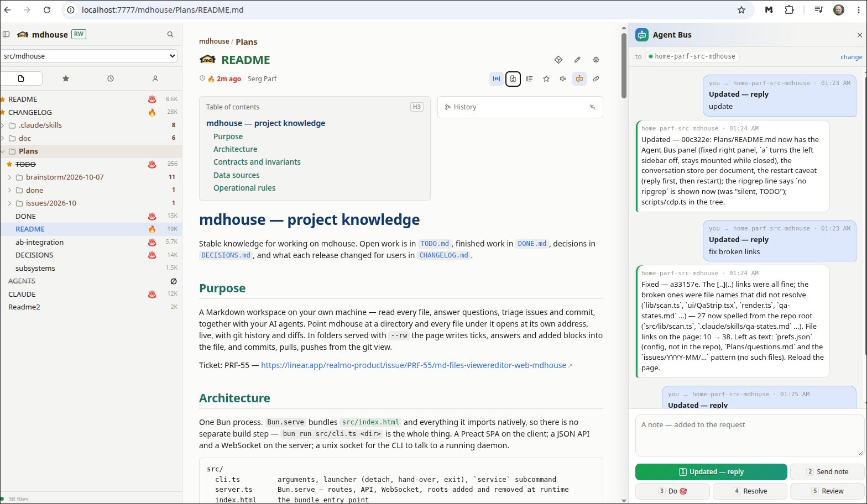Click the Review button
The width and height of the screenshot is (867, 504).
[827, 491]
